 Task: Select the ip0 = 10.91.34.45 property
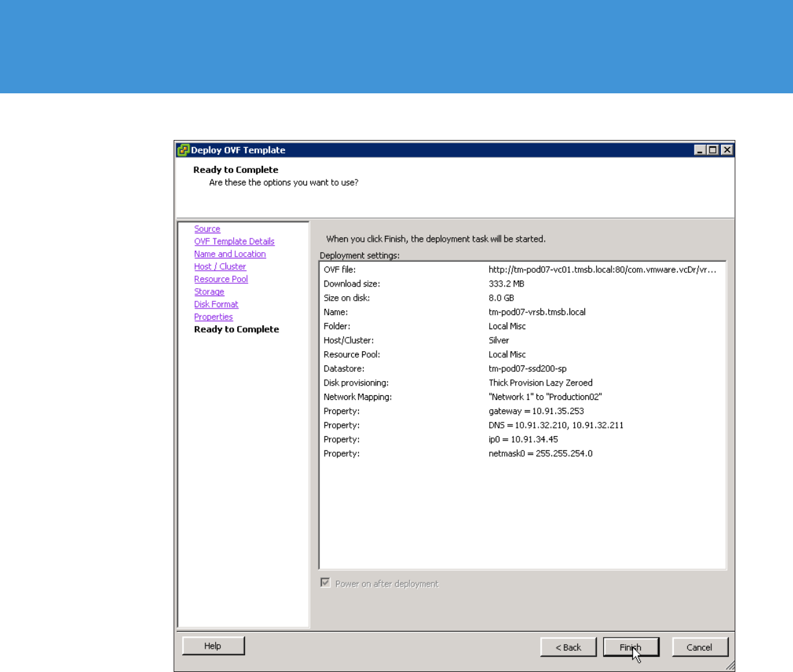pos(523,439)
